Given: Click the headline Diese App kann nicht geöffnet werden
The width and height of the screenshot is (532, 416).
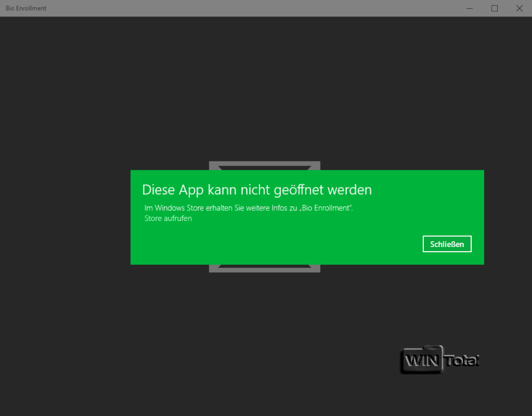Looking at the screenshot, I should (257, 190).
